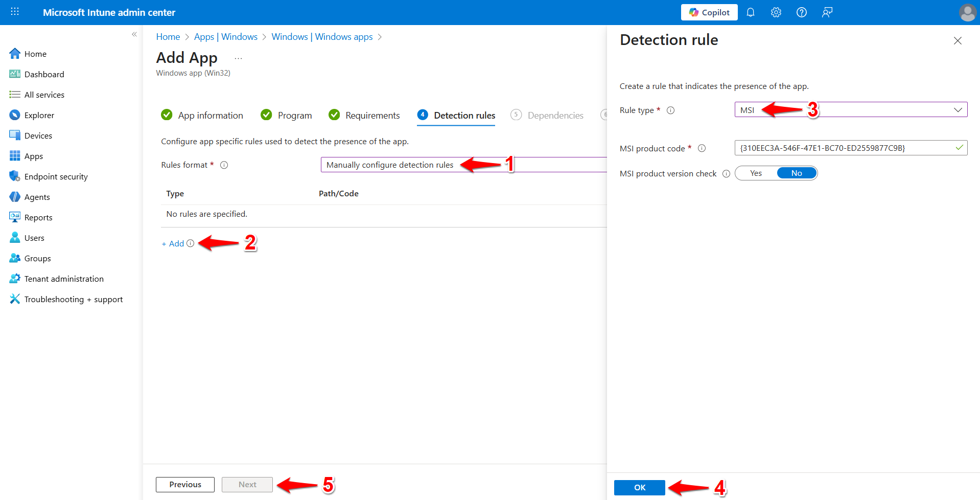Open Apps | Windows breadcrumb link
980x500 pixels.
(x=226, y=37)
